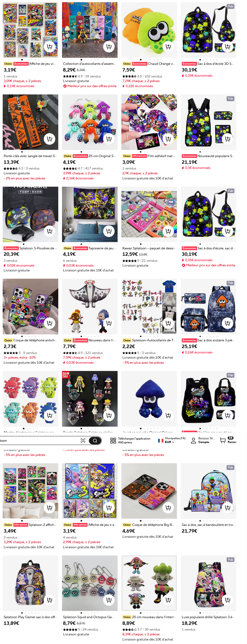Screen dimensions: 247x644
Task: Click the QR code app download icon
Action: (x=113, y=440)
